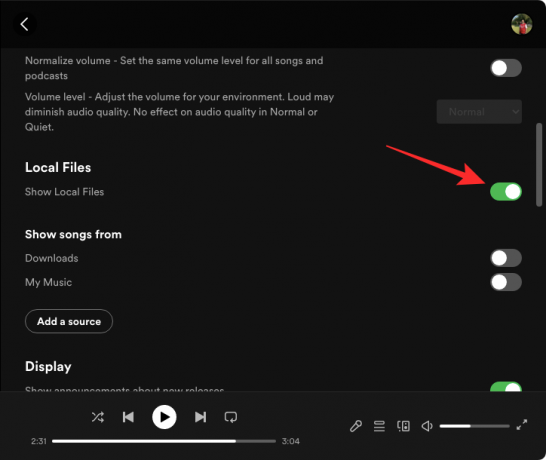
Task: Turn off Show Local Files toggle
Action: pyautogui.click(x=506, y=192)
